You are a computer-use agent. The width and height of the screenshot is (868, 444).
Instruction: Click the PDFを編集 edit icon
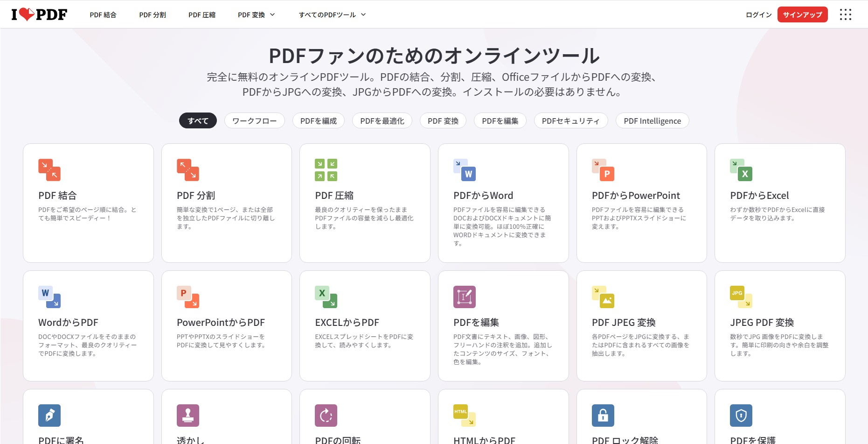click(x=465, y=297)
